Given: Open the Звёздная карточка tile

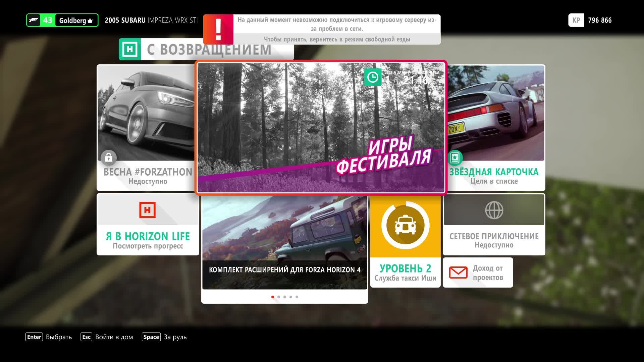Looking at the screenshot, I should click(495, 127).
